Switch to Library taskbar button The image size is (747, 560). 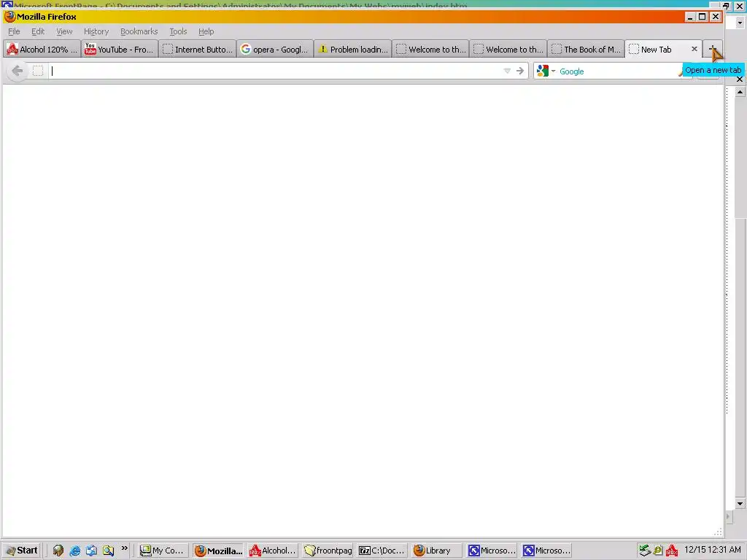[x=437, y=551]
